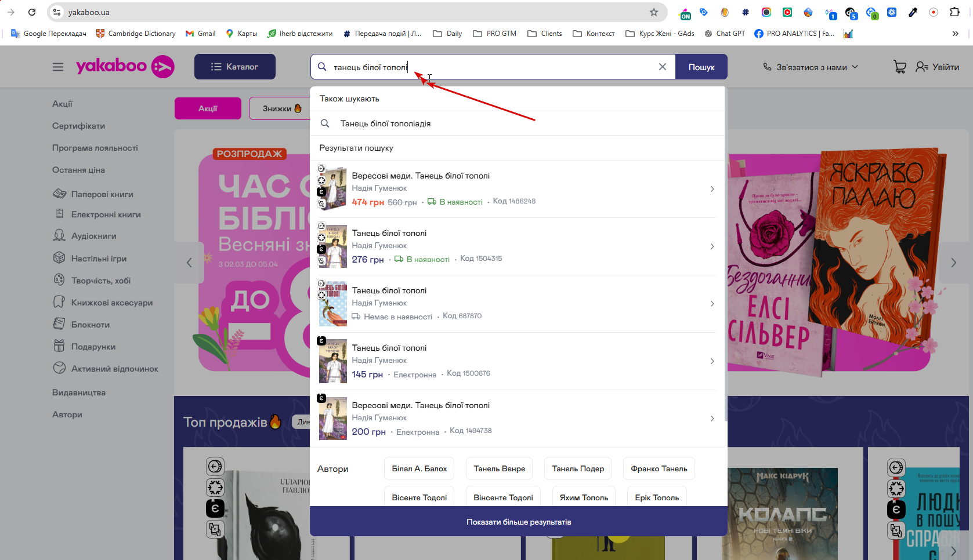
Task: Open the Паперові книги category icon
Action: pyautogui.click(x=59, y=194)
